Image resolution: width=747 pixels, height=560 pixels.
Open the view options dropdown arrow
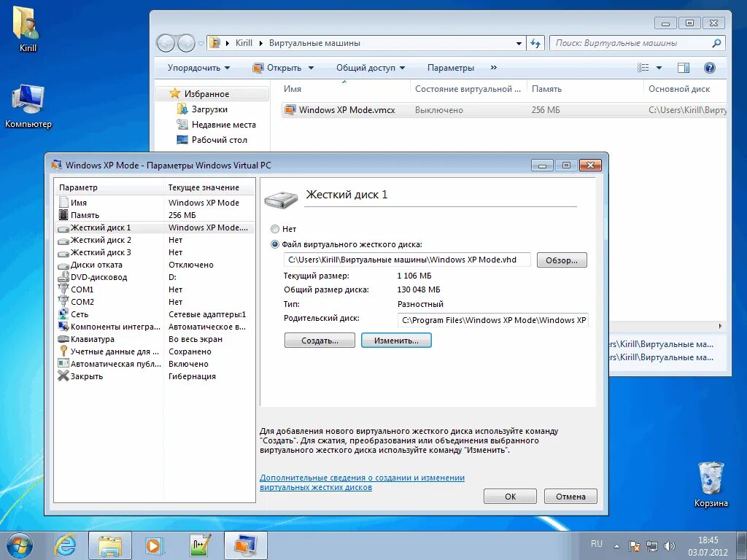pos(659,68)
